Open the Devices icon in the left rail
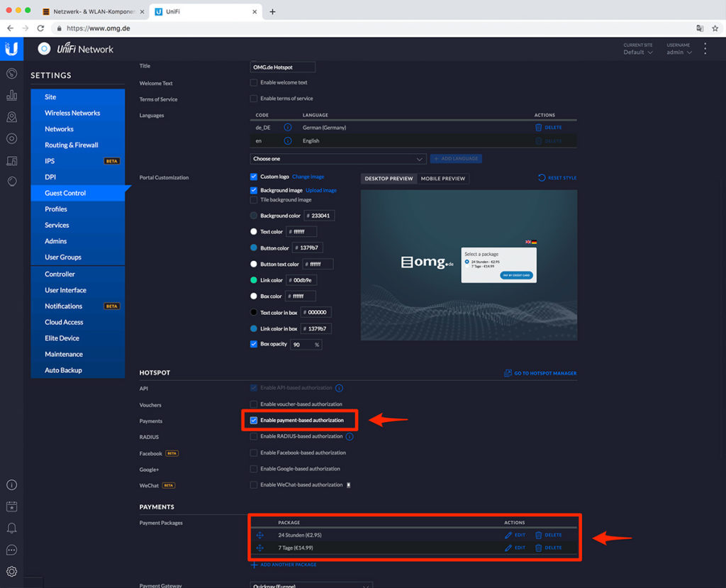 (x=11, y=138)
